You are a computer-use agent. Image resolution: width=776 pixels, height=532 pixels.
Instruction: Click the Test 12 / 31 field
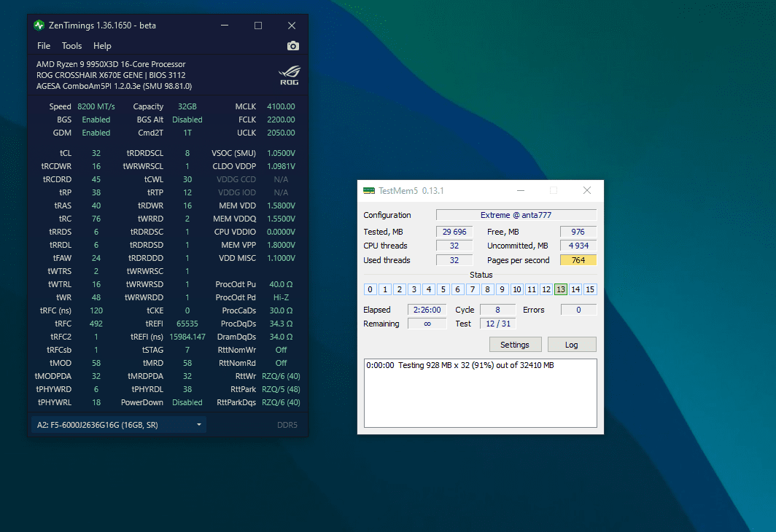[x=498, y=324]
